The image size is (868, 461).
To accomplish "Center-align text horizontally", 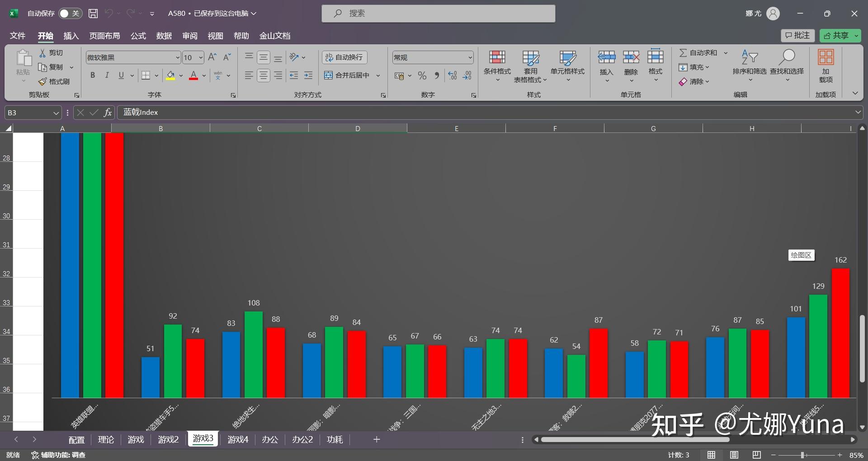I will pyautogui.click(x=264, y=75).
